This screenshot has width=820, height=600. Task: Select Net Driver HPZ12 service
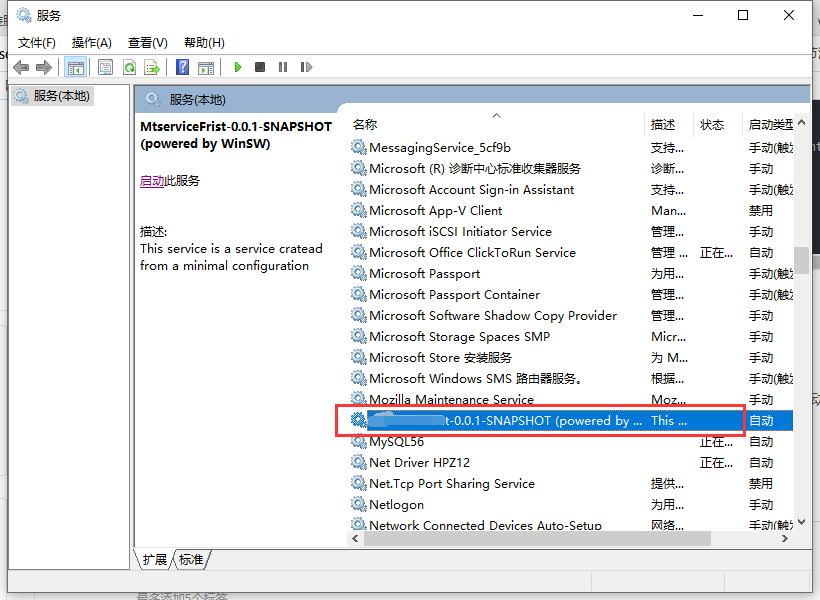(x=571, y=462)
